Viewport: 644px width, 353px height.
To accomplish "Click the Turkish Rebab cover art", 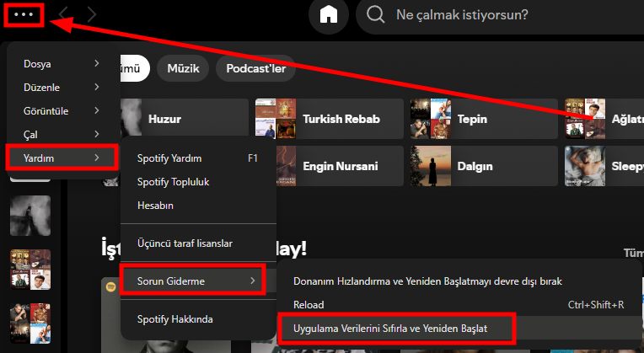I will (x=276, y=119).
